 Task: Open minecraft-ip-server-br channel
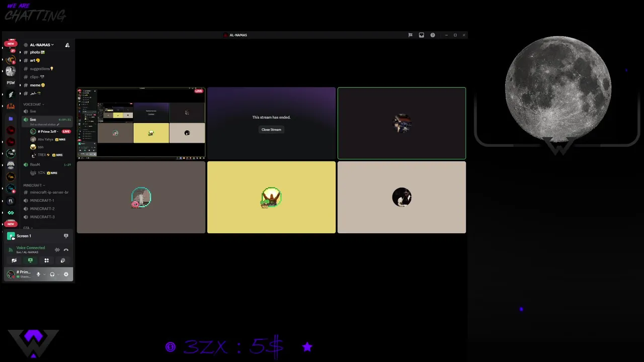pos(46,192)
